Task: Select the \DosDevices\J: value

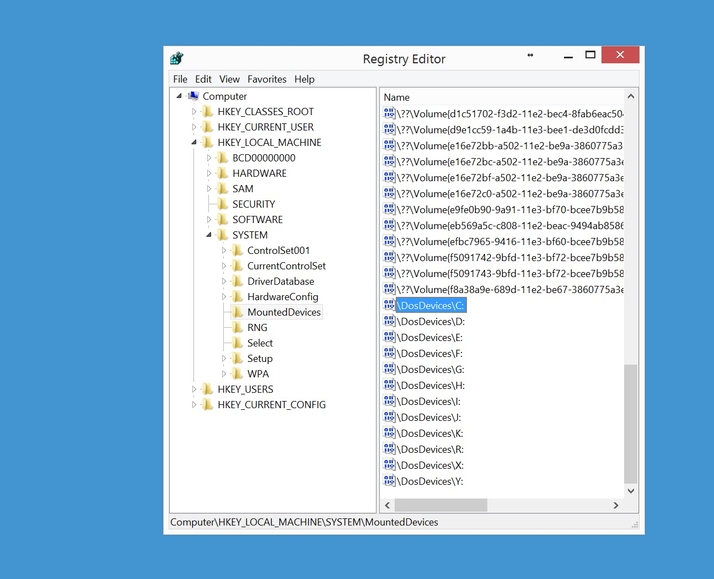Action: [428, 417]
